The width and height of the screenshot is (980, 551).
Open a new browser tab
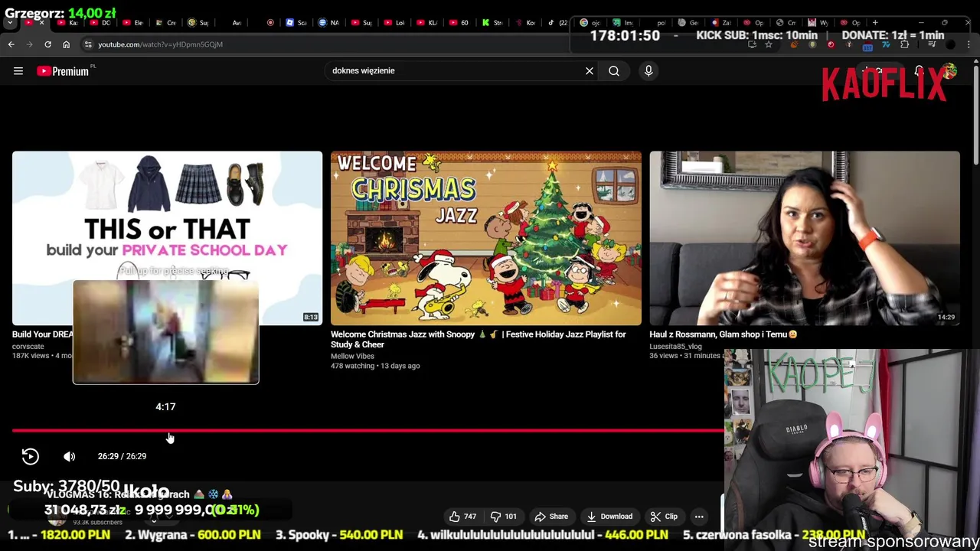876,22
